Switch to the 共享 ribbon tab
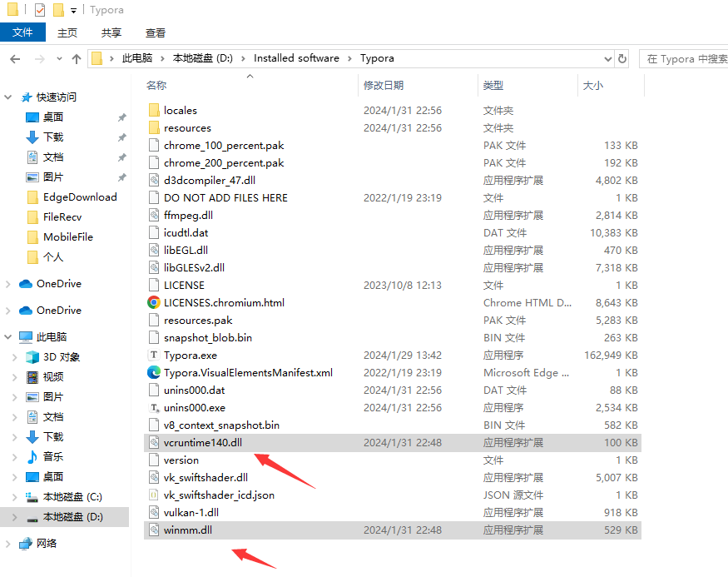 coord(111,33)
